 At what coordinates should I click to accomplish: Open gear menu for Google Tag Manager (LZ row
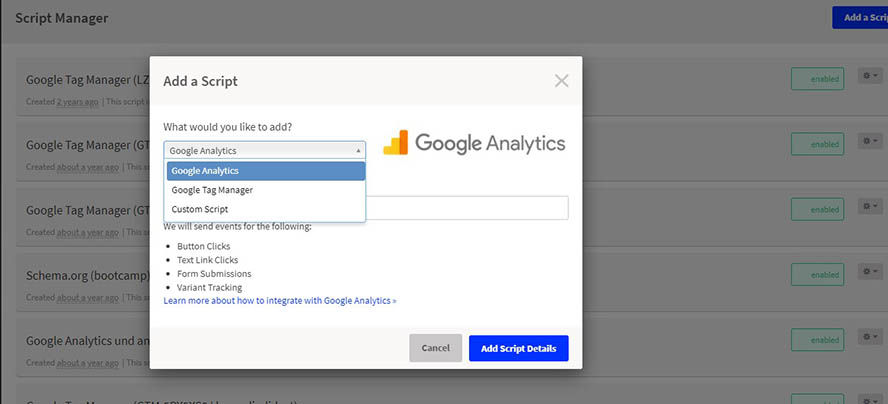click(x=870, y=75)
